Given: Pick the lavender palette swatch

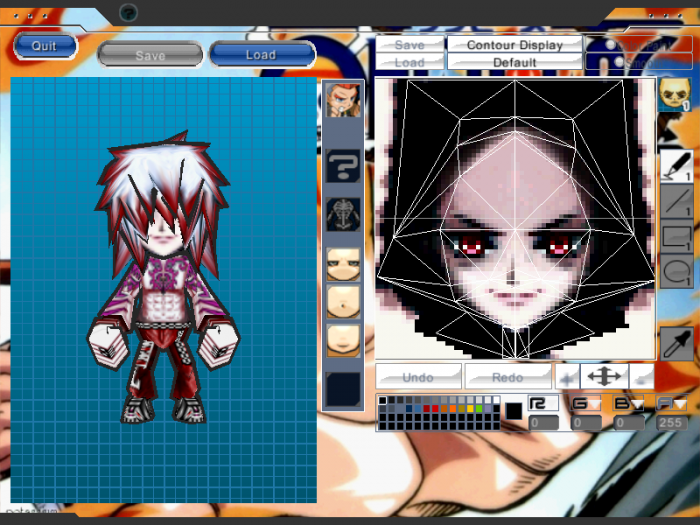Looking at the screenshot, I should [488, 408].
